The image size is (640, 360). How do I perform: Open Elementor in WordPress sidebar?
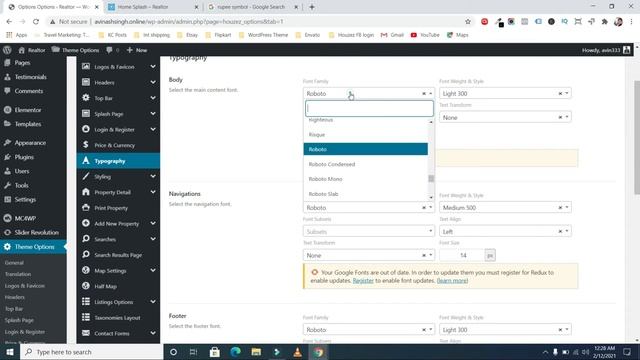[28, 110]
